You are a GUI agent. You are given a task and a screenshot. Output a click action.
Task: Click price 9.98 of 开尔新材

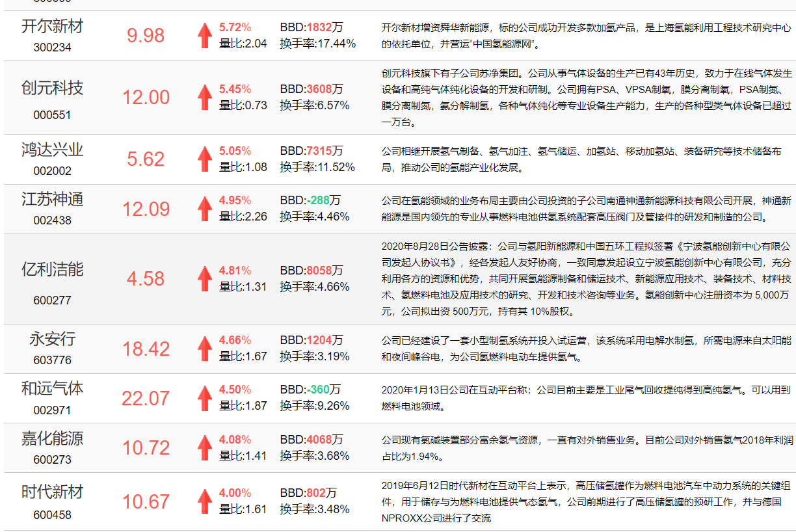pos(146,36)
